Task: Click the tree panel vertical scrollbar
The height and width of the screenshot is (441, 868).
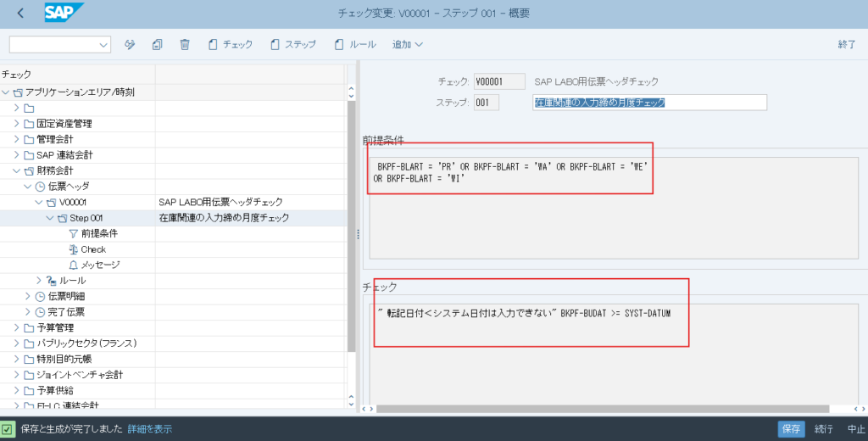Action: click(x=351, y=226)
